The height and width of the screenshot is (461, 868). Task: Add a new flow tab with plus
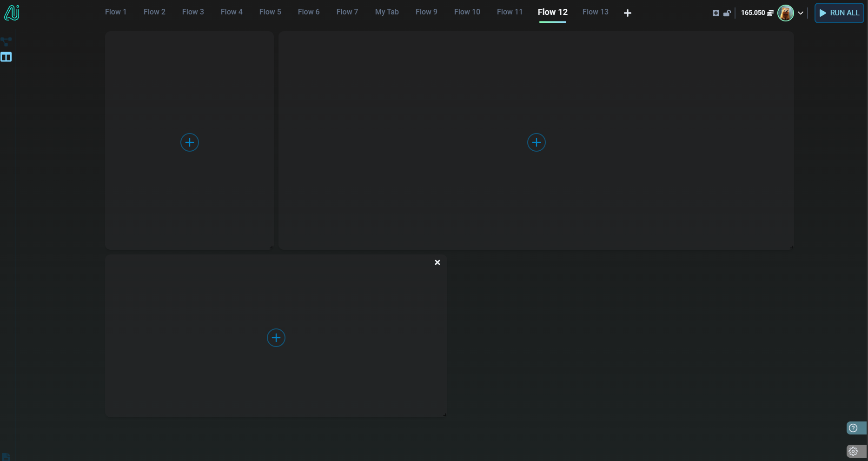click(628, 13)
